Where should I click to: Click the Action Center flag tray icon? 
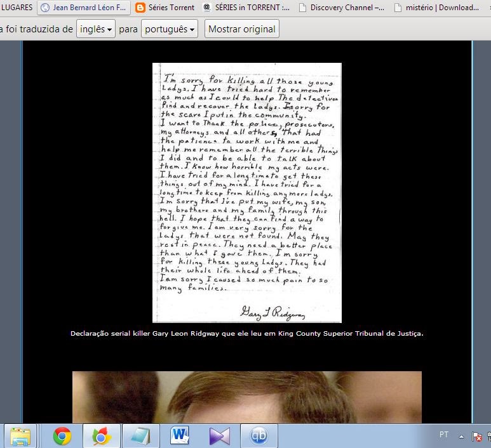point(477,437)
